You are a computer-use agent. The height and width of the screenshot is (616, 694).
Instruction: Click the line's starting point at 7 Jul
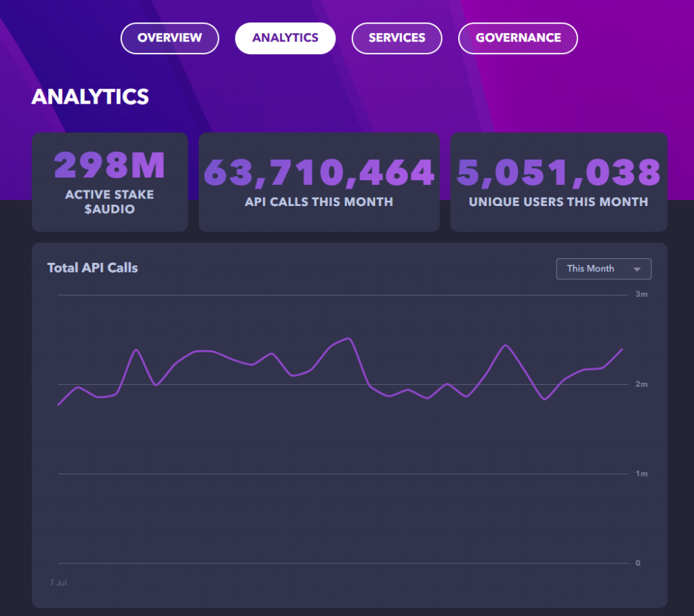(x=58, y=405)
